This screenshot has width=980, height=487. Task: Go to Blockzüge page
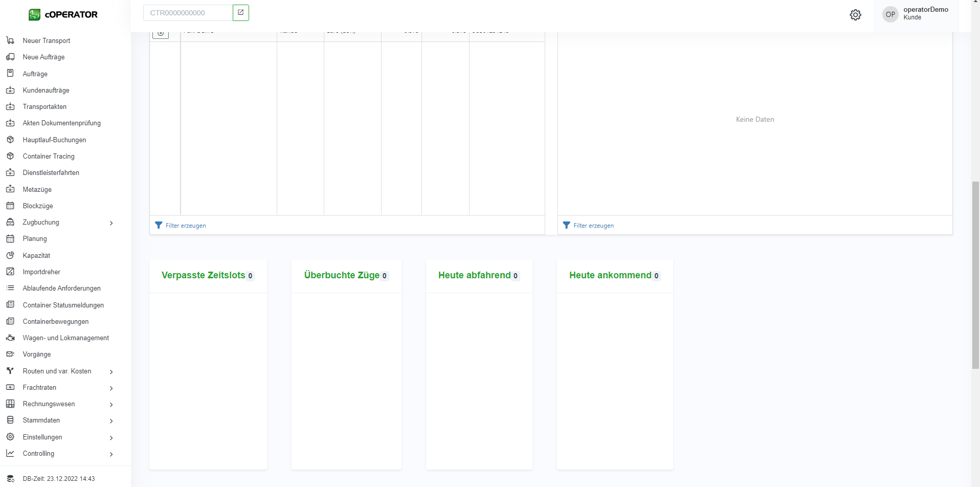(x=38, y=206)
